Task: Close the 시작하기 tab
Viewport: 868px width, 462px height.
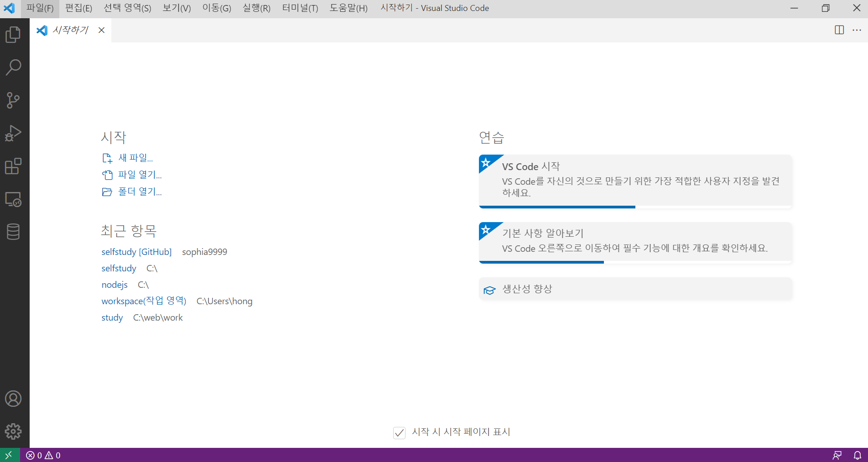Action: (x=101, y=30)
